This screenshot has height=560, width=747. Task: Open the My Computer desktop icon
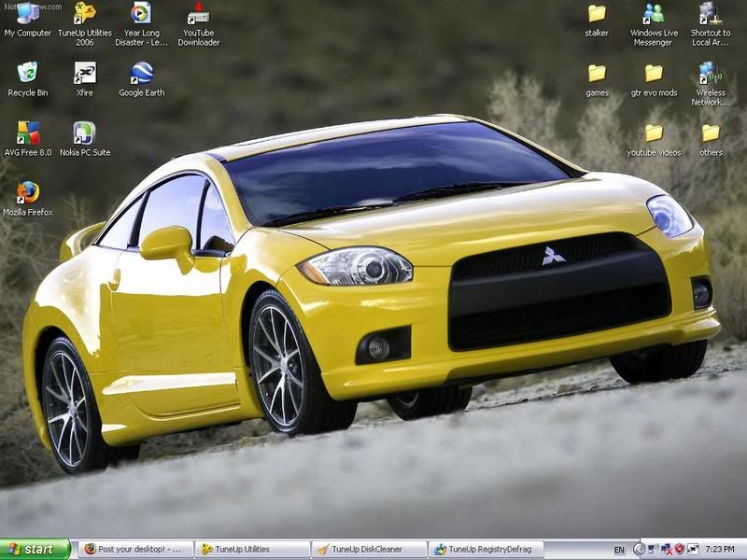click(x=28, y=14)
